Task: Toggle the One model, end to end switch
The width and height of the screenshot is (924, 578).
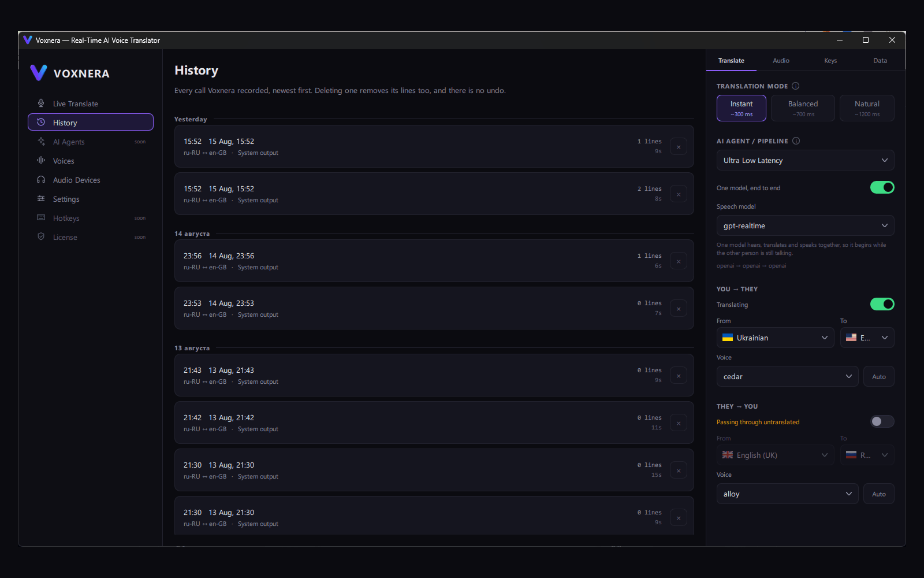Action: click(x=882, y=187)
